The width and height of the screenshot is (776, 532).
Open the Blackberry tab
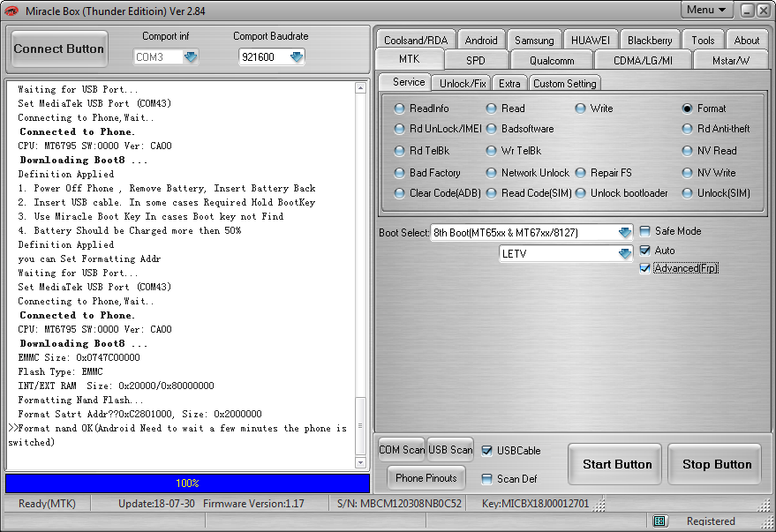click(650, 40)
